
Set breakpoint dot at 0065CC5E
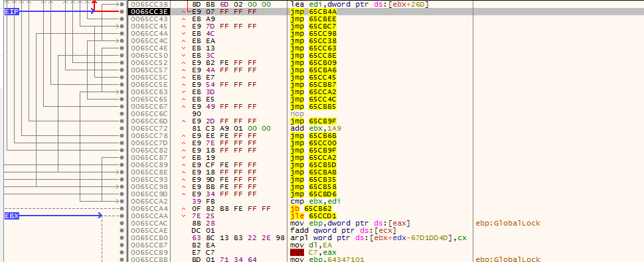pos(121,84)
